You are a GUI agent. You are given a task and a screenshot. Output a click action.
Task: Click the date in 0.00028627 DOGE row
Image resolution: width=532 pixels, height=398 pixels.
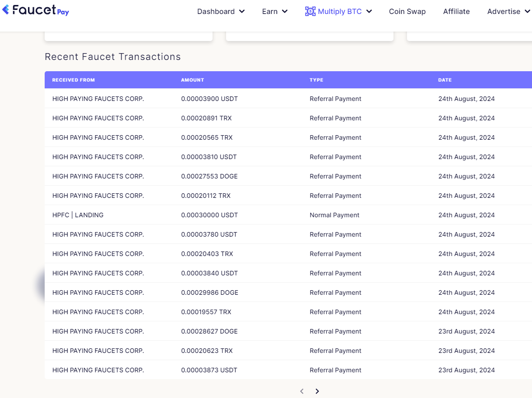pyautogui.click(x=467, y=331)
